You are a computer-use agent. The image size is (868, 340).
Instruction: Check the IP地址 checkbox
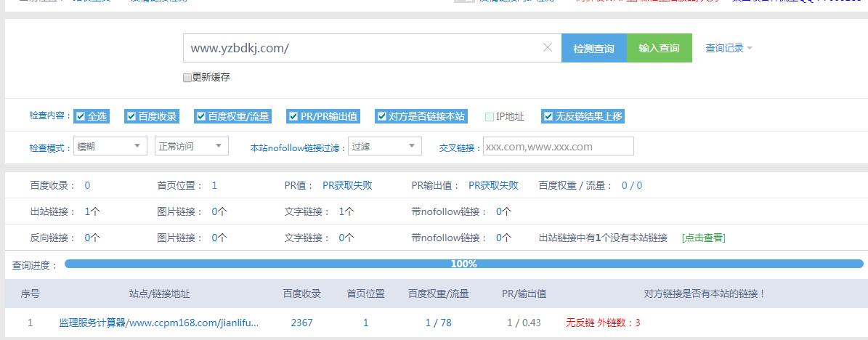pos(490,116)
